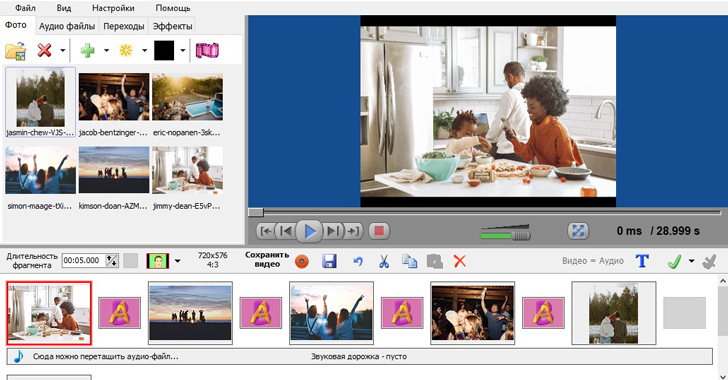Click the Видео = Аудио label
This screenshot has width=728, height=380.
point(592,261)
